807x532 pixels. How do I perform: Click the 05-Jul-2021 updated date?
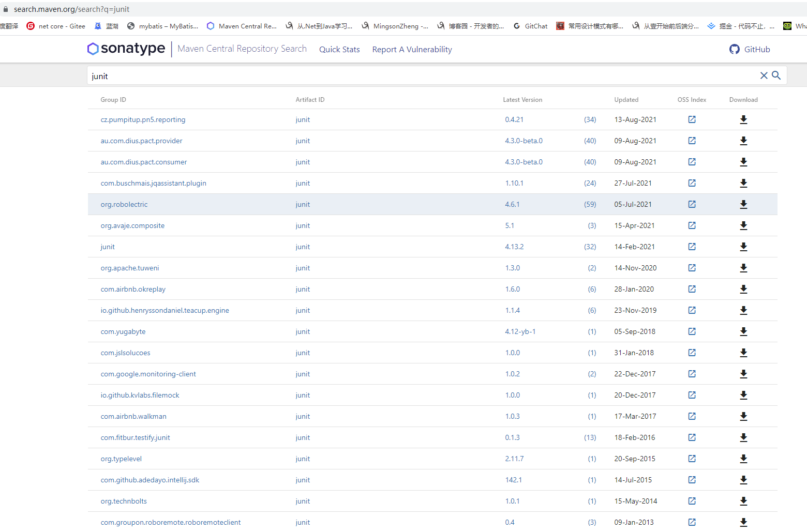coord(633,204)
